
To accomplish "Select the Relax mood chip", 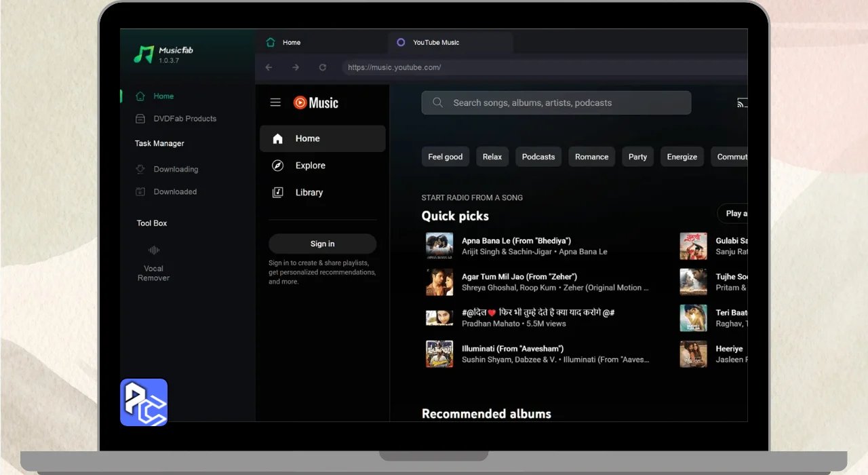I will pyautogui.click(x=492, y=157).
